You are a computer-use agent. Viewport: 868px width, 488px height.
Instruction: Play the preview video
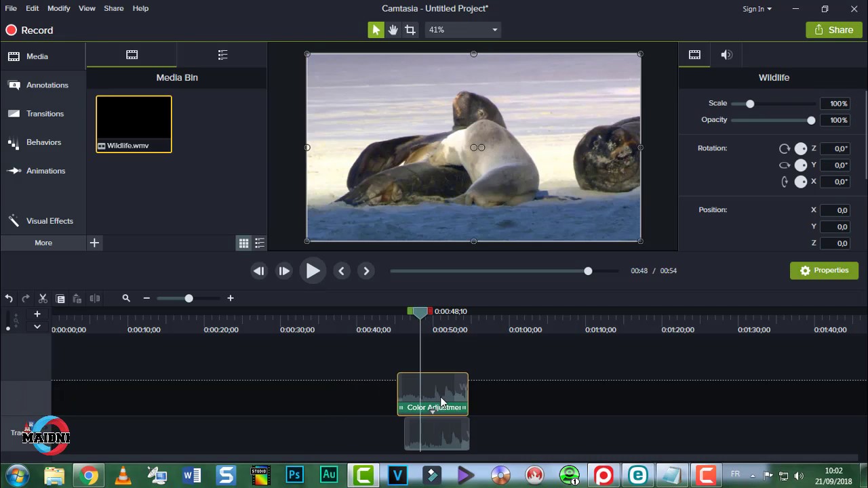tap(313, 271)
